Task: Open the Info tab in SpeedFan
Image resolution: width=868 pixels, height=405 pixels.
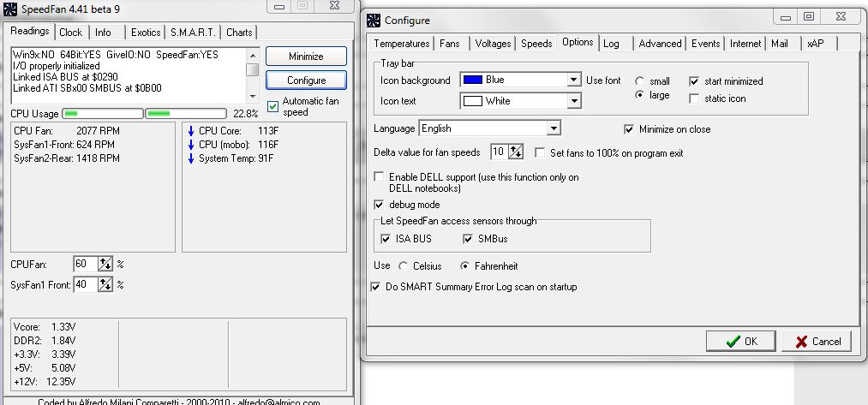Action: tap(103, 33)
